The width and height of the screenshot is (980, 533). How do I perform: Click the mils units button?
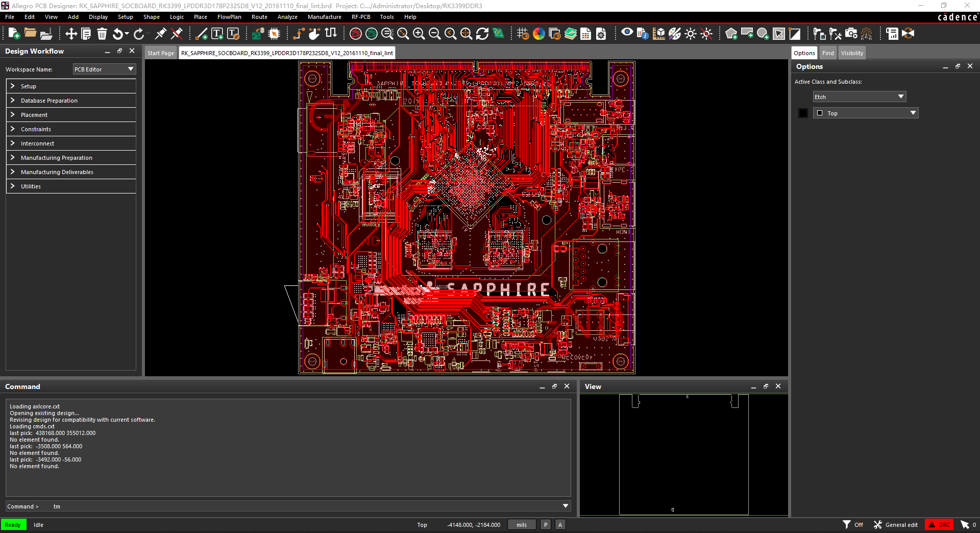point(522,524)
